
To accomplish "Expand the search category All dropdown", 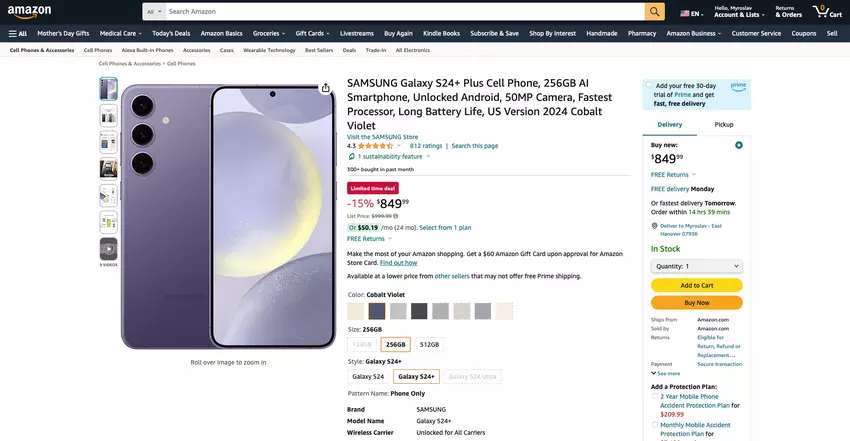I will click(x=154, y=12).
